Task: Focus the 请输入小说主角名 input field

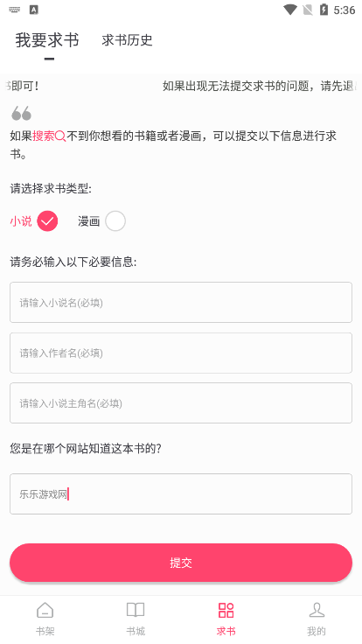Action: click(181, 402)
